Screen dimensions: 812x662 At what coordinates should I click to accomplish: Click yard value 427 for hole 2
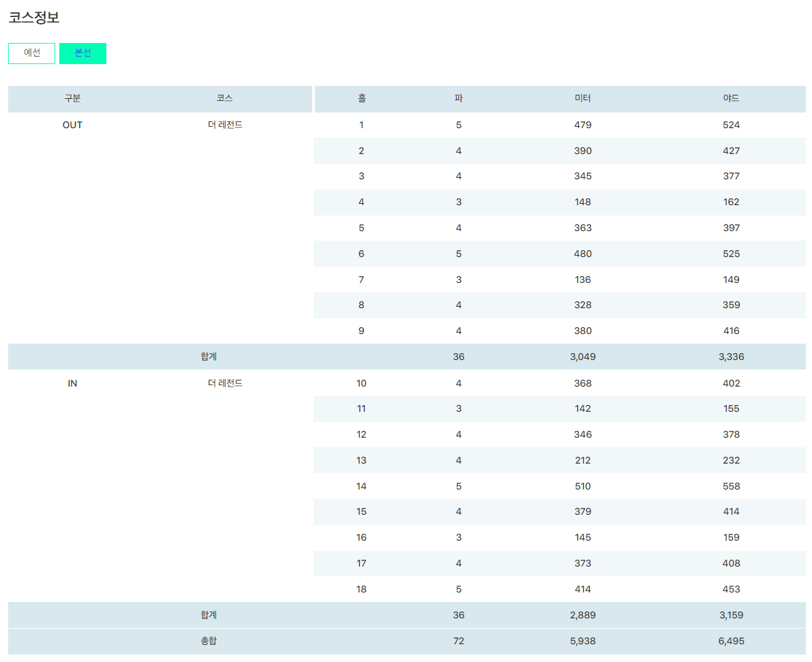(x=732, y=151)
